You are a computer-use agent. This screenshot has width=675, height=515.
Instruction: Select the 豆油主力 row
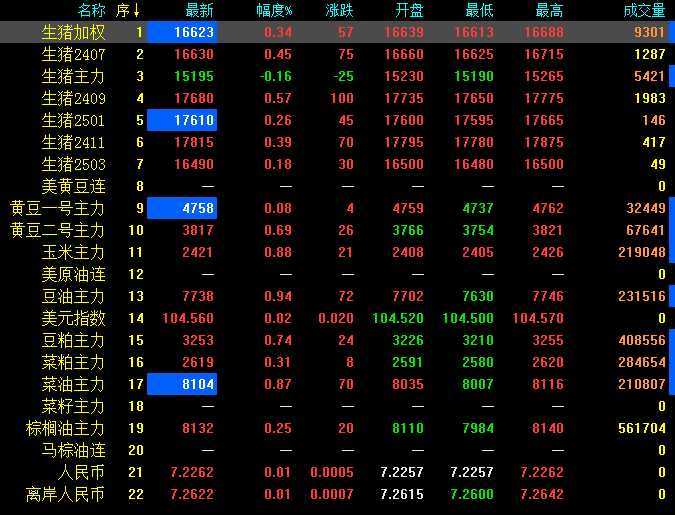[338, 296]
